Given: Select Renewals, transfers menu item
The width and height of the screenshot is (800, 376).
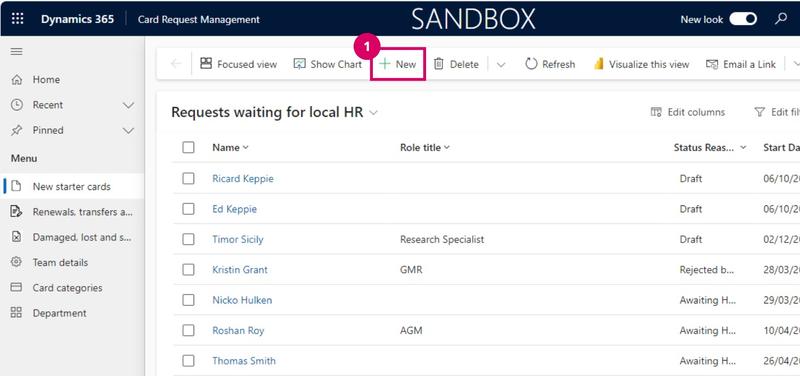Looking at the screenshot, I should [x=72, y=212].
